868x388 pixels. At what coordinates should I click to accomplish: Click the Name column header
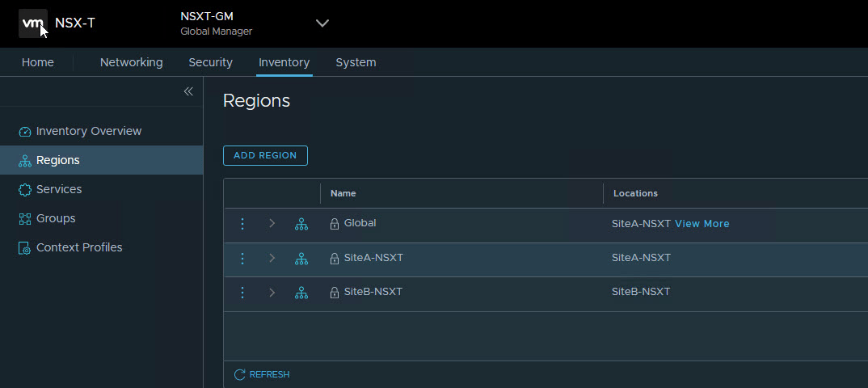point(343,193)
